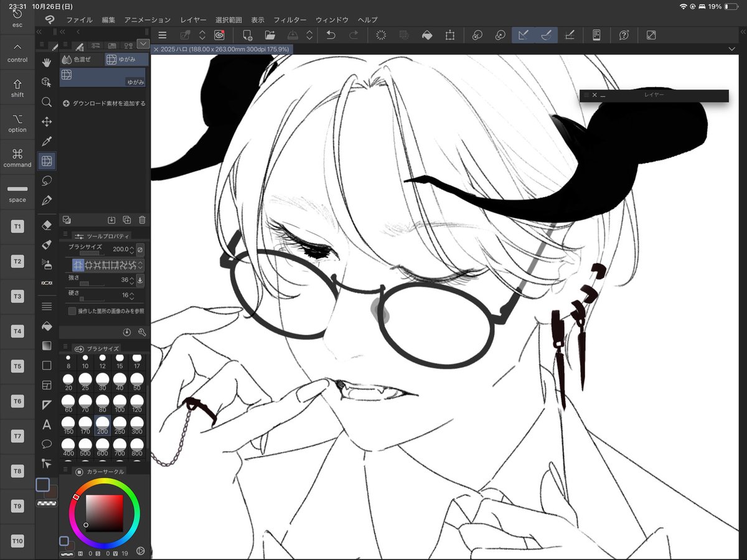Select the Gradient tool

(x=47, y=345)
